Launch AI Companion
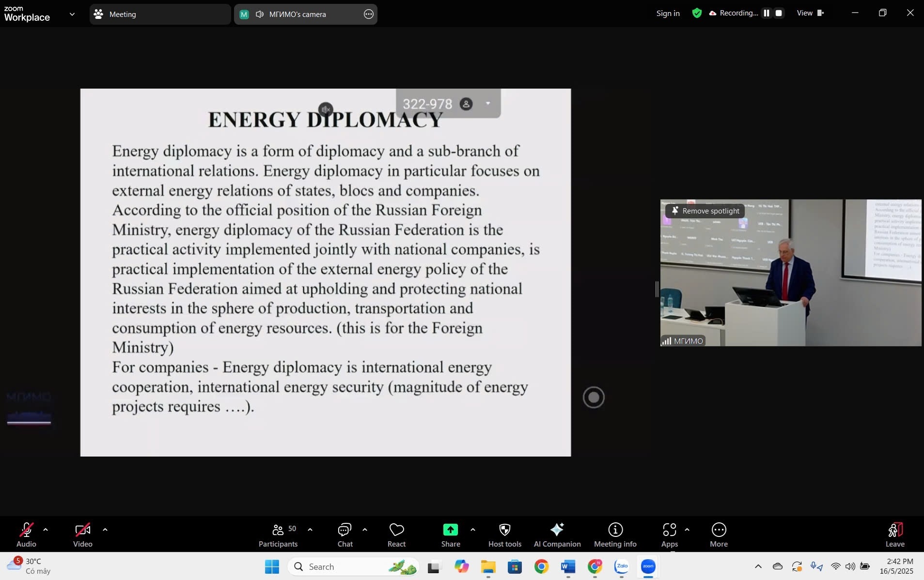 [x=557, y=535]
